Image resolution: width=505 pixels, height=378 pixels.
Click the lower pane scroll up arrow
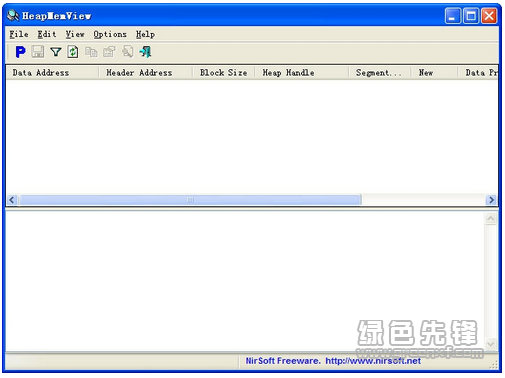tap(491, 219)
